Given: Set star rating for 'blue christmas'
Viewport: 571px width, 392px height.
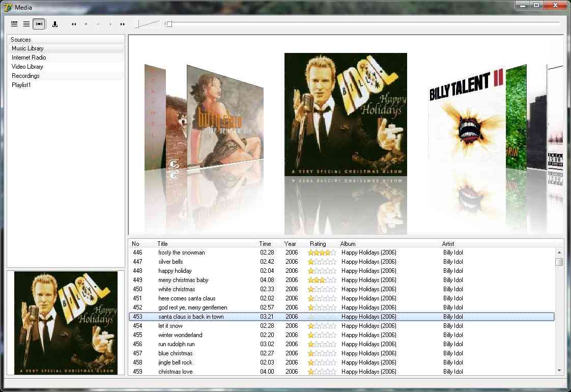Looking at the screenshot, I should (x=322, y=353).
